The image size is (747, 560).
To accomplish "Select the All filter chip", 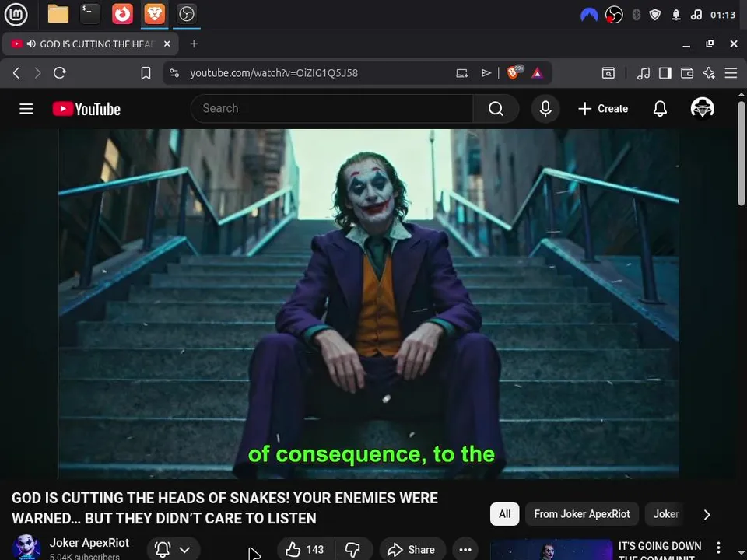I will (x=504, y=514).
